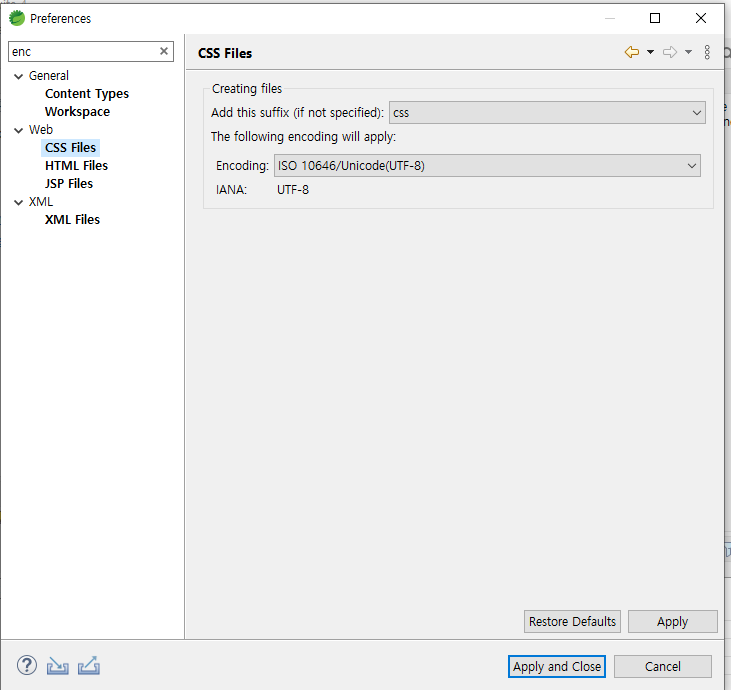Click the XML category label

tap(41, 202)
